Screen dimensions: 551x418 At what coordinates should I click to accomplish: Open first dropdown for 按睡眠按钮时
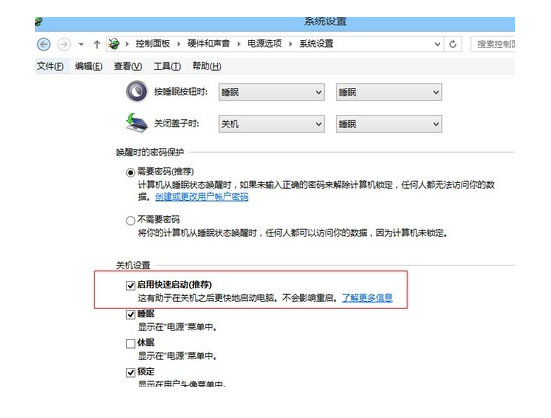272,92
